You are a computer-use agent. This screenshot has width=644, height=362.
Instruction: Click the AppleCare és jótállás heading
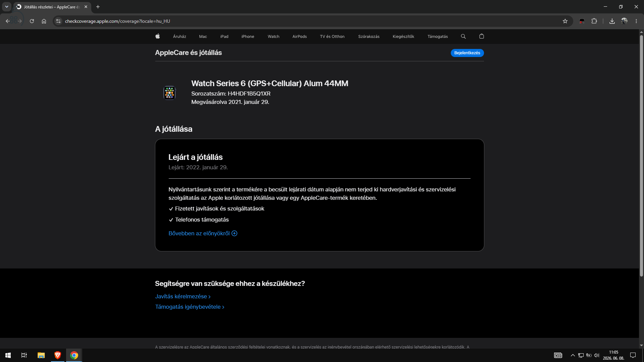(189, 53)
